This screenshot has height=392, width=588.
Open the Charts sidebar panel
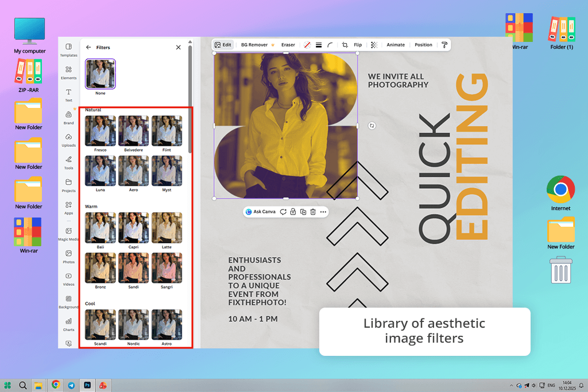pos(69,324)
